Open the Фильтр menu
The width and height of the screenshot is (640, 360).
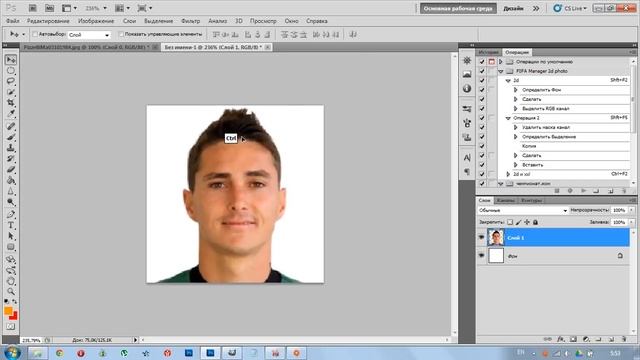point(191,21)
